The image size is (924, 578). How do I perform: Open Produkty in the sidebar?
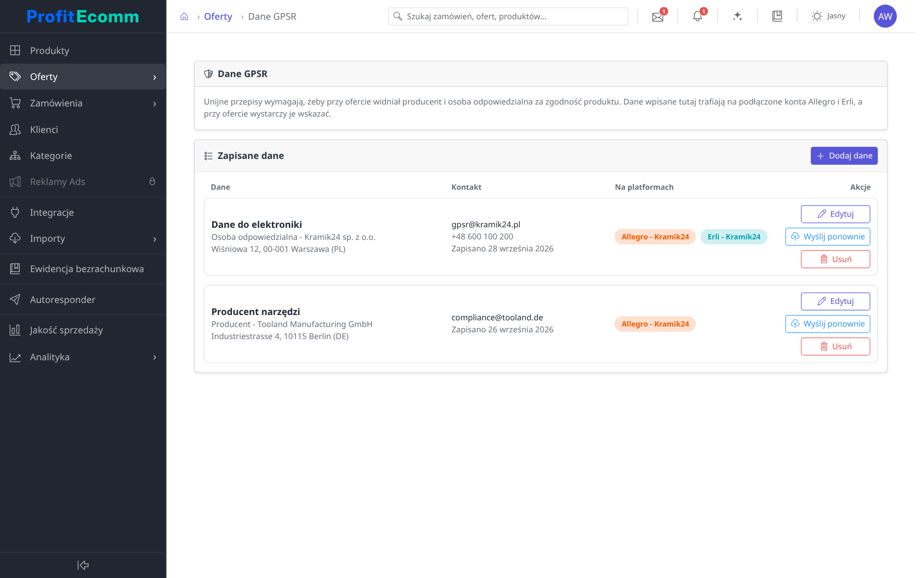pyautogui.click(x=83, y=51)
